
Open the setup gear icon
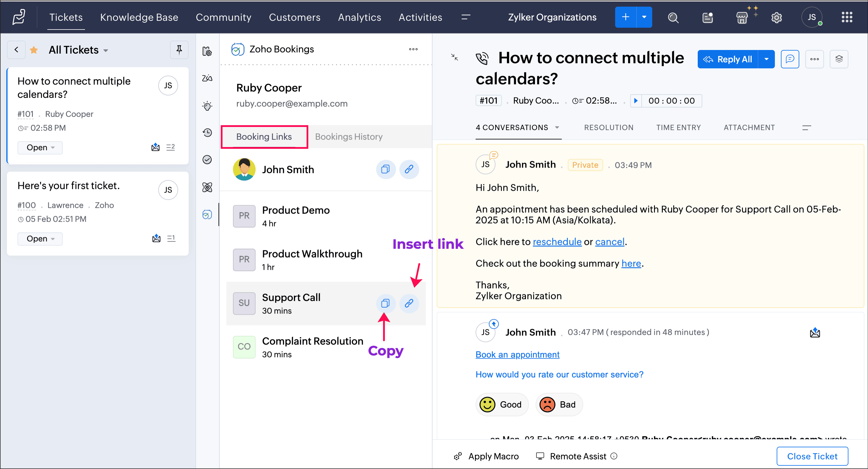(776, 17)
